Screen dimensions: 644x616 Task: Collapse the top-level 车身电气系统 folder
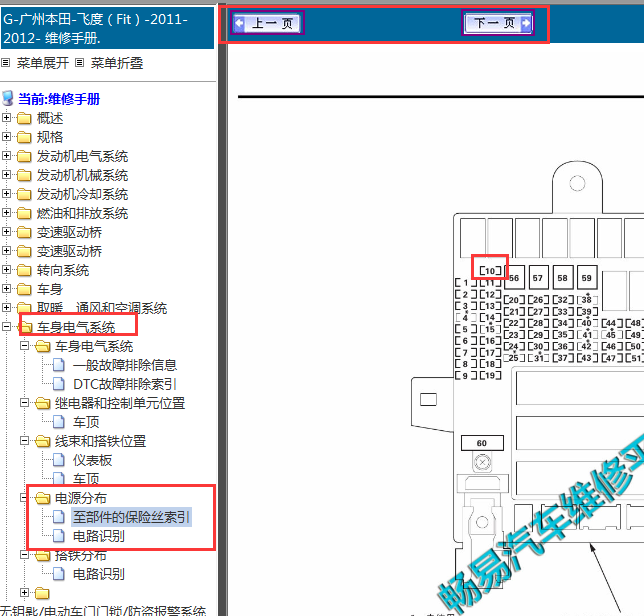(x=6, y=326)
